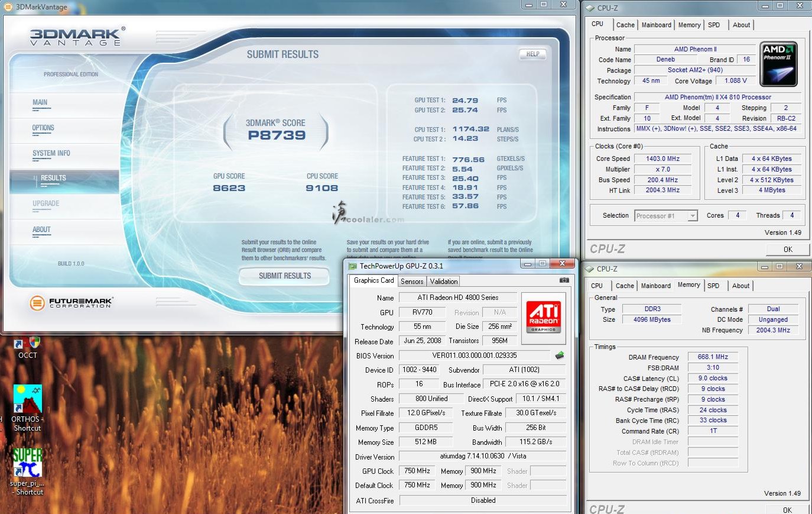Open the UPGRADE section in 3DMark Vantage
The height and width of the screenshot is (514, 812).
(46, 203)
